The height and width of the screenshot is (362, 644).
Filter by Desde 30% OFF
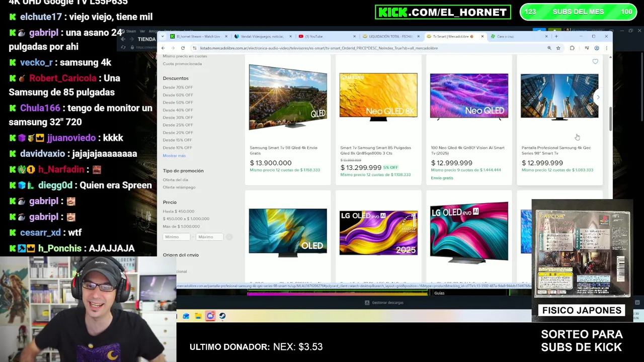coord(178,118)
